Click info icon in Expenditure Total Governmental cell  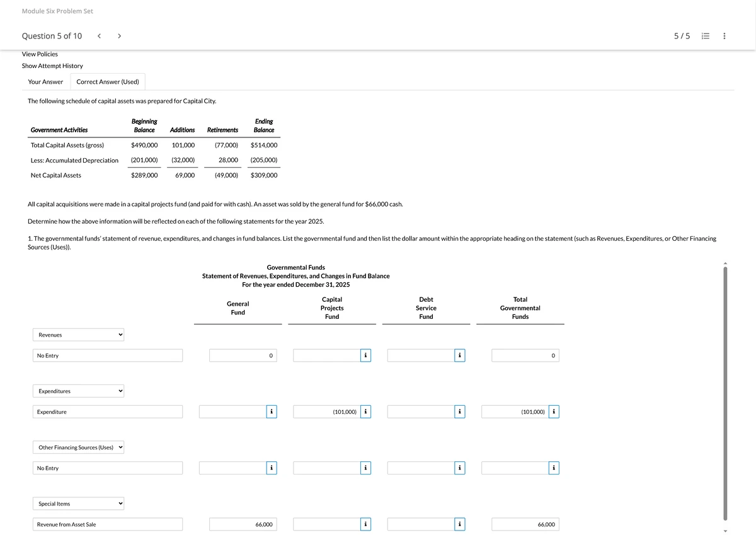tap(553, 412)
